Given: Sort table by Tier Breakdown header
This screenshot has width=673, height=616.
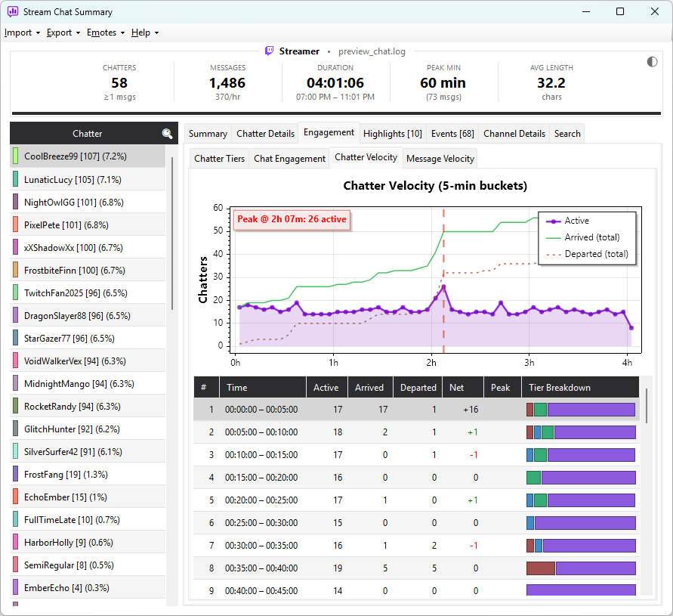Looking at the screenshot, I should tap(580, 388).
